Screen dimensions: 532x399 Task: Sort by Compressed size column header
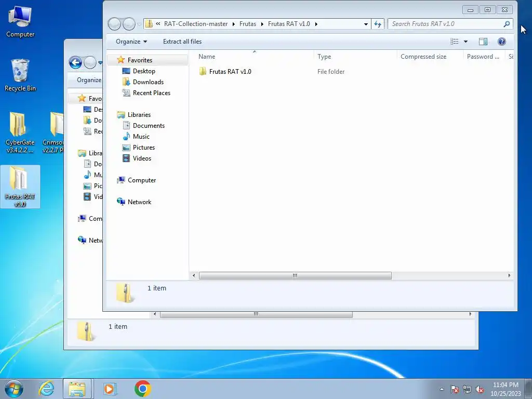(x=430, y=56)
